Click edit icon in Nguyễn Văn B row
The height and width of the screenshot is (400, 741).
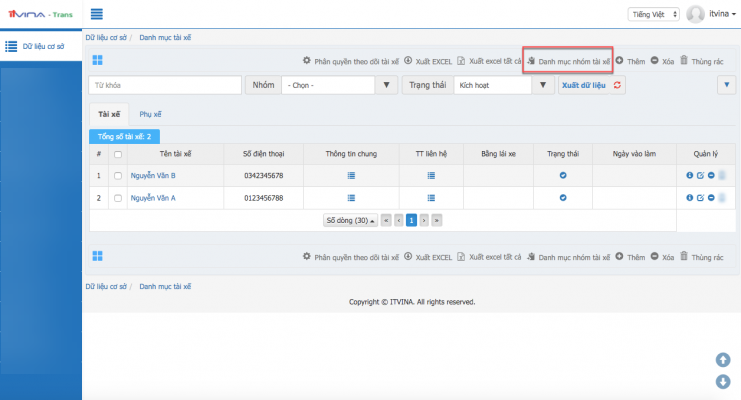pos(700,176)
